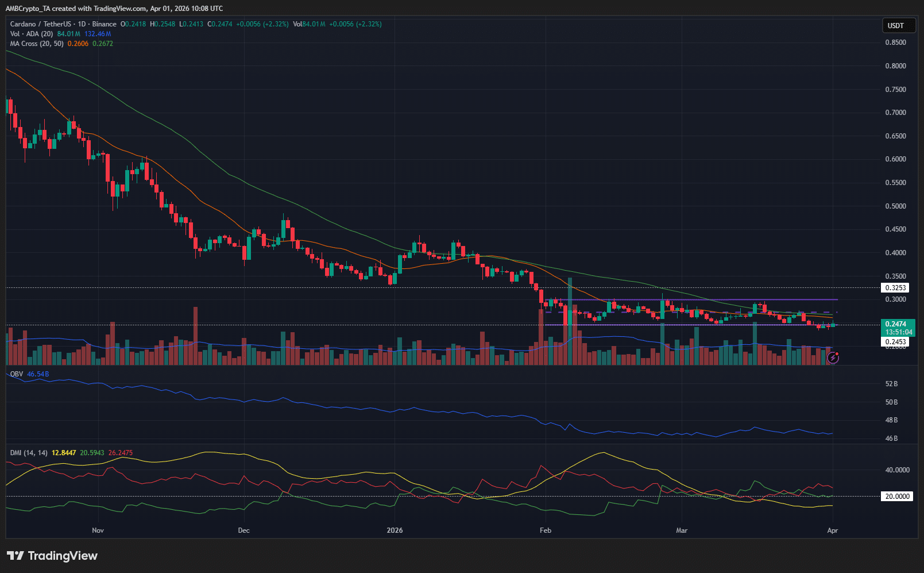Viewport: 924px width, 573px height.
Task: Click the orange MA value 0.2606
Action: (x=78, y=44)
